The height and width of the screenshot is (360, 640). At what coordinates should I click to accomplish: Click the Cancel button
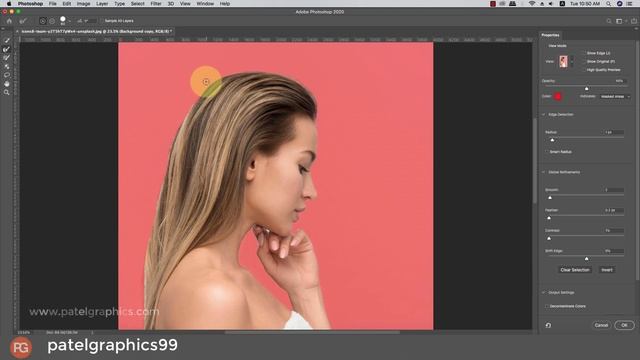601,325
